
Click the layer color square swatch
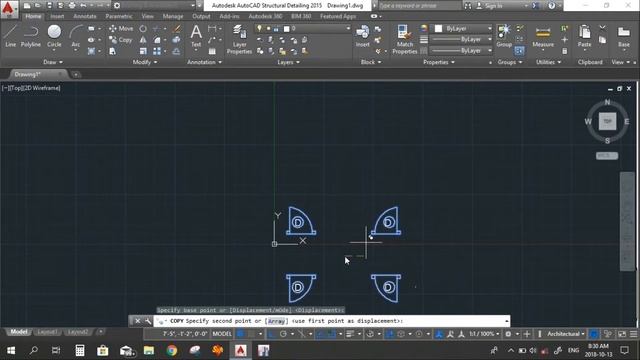[x=287, y=29]
